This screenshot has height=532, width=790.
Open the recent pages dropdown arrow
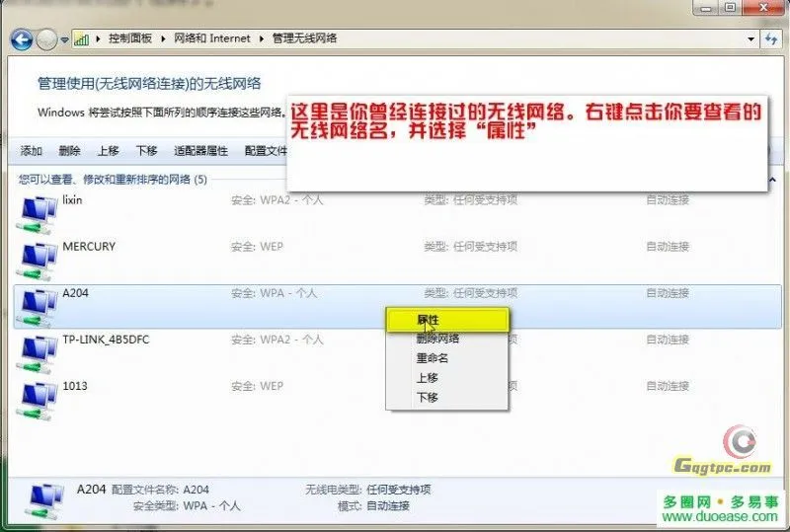click(x=65, y=39)
